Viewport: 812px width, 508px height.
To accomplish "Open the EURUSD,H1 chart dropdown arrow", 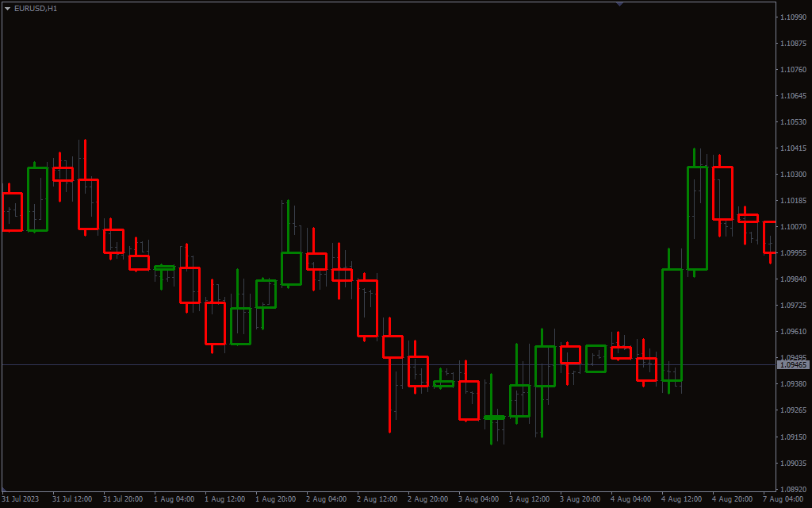I will pyautogui.click(x=7, y=8).
